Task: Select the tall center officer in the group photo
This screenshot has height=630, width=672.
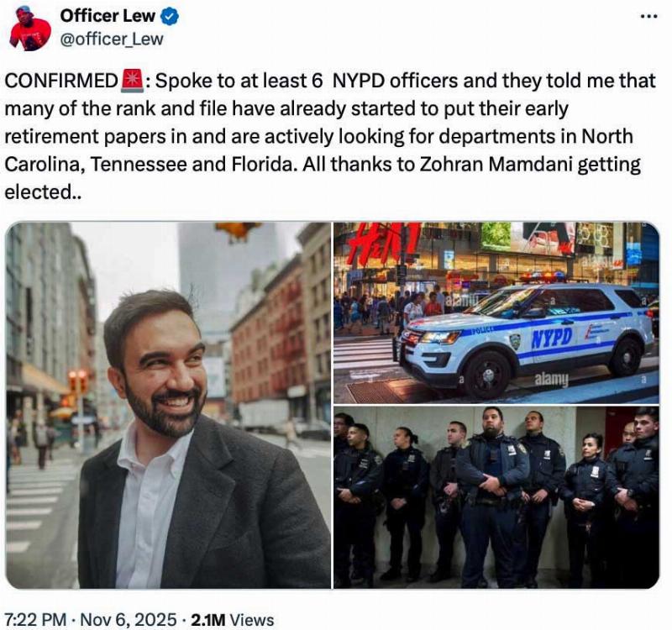Action: [x=494, y=495]
